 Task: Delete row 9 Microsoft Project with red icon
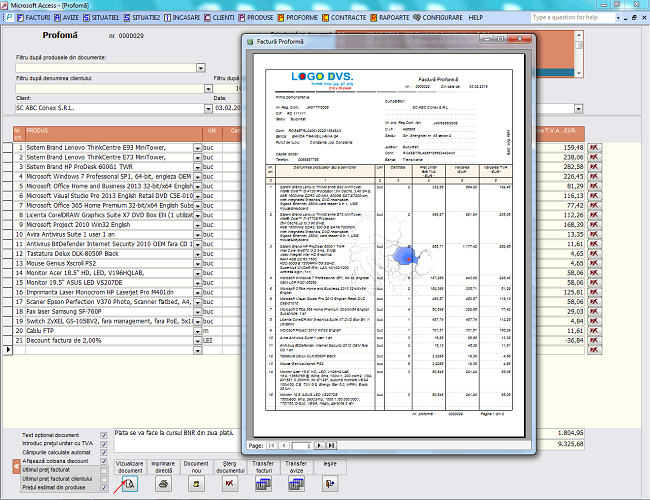pyautogui.click(x=594, y=225)
